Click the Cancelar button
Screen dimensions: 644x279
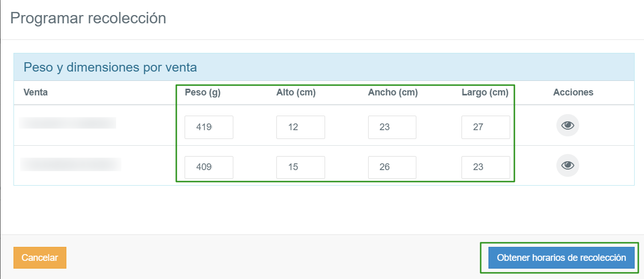point(40,258)
